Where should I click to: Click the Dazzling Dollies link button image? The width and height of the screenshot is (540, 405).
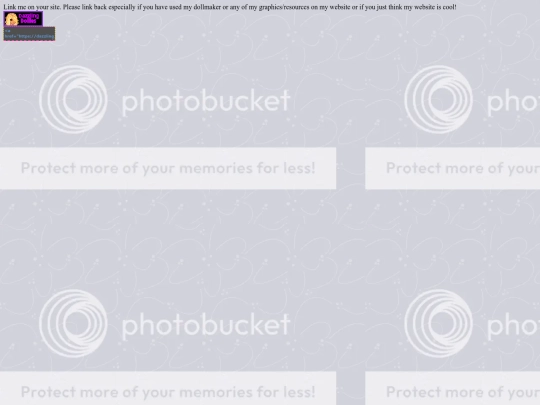[x=23, y=19]
